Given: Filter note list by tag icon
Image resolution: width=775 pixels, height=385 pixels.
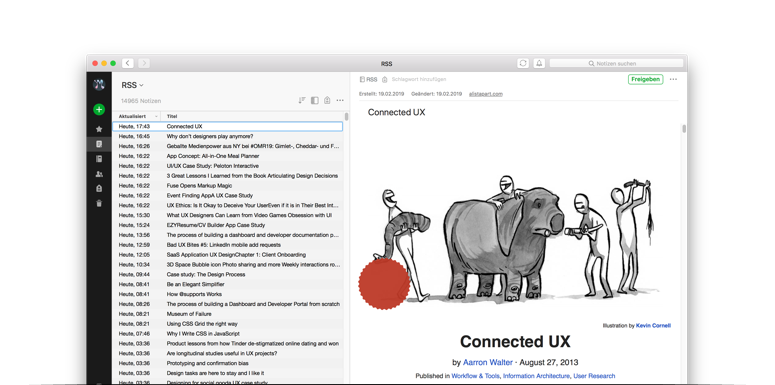Looking at the screenshot, I should 327,100.
